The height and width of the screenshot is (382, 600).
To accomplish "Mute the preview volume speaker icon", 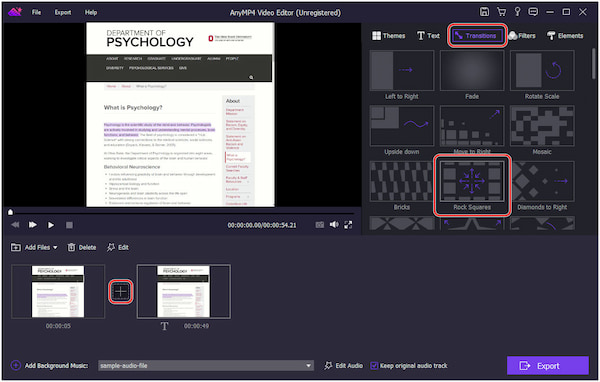I will [334, 225].
